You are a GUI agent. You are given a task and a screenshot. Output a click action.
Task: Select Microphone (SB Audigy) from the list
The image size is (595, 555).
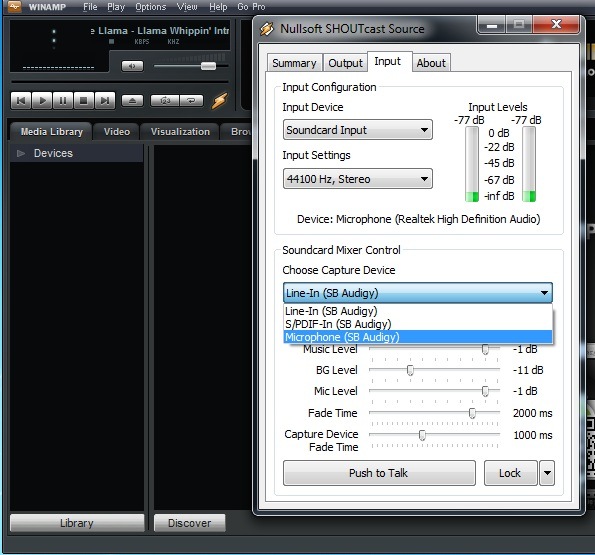(x=417, y=337)
